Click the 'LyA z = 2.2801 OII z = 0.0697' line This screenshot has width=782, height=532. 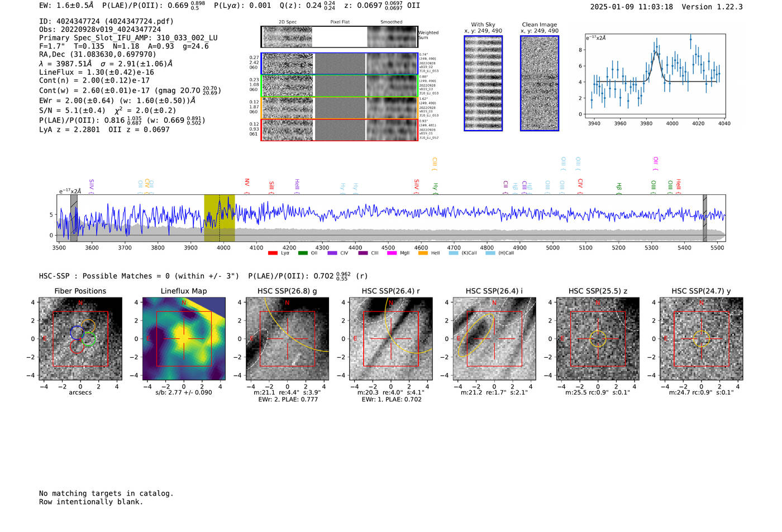(104, 130)
